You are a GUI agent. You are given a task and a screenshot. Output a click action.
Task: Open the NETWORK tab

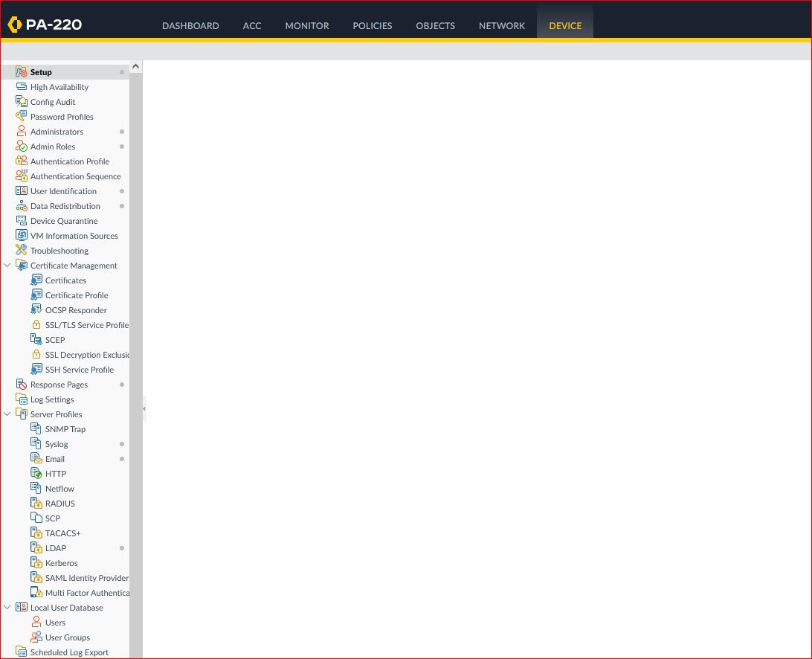click(502, 25)
